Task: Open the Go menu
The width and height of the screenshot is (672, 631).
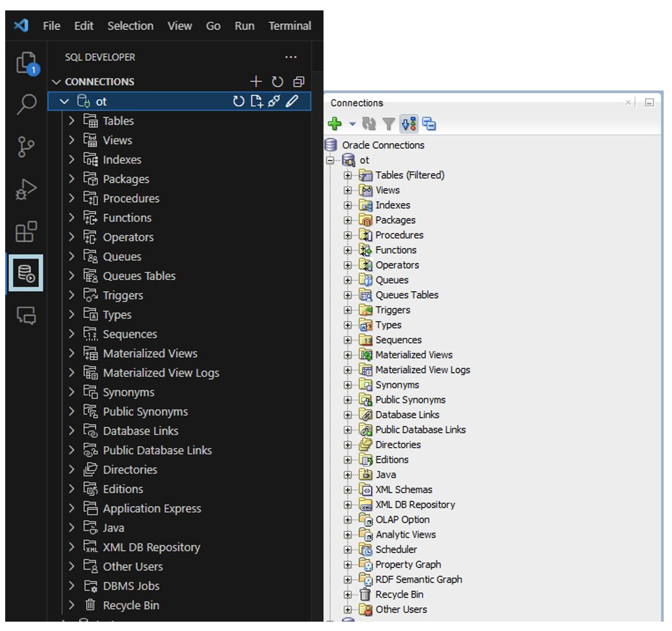Action: pyautogui.click(x=213, y=25)
